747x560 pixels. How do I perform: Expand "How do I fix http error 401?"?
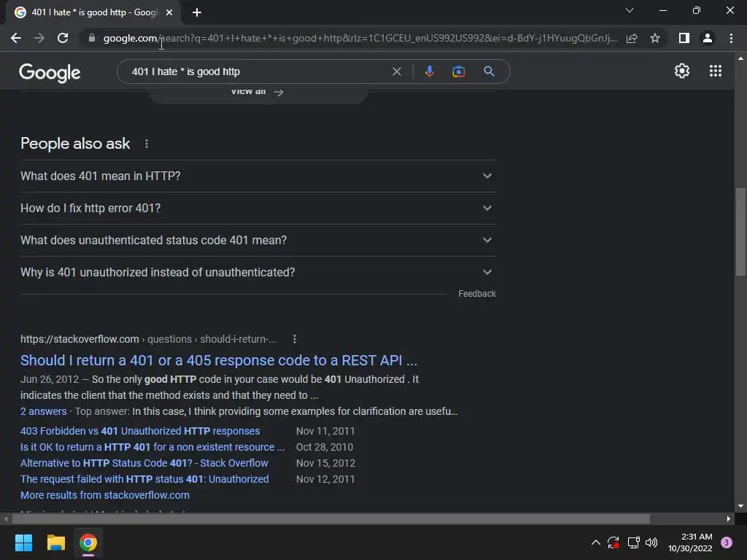[x=258, y=208]
